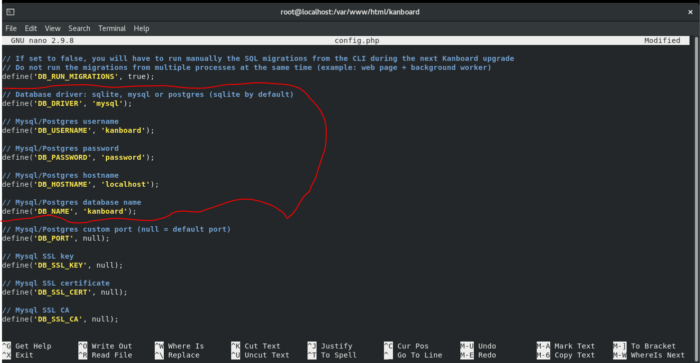Click the Read File shortcut label
Viewport: 700px width, 363px height.
coord(112,355)
